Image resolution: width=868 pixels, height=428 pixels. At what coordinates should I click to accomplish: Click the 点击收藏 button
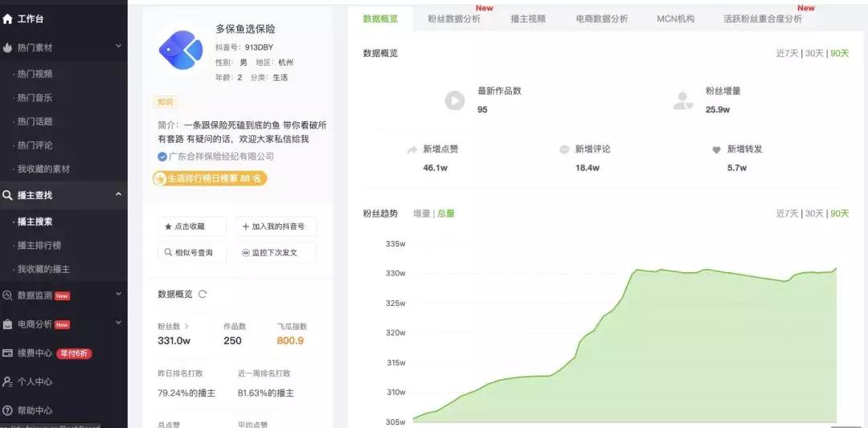click(192, 226)
